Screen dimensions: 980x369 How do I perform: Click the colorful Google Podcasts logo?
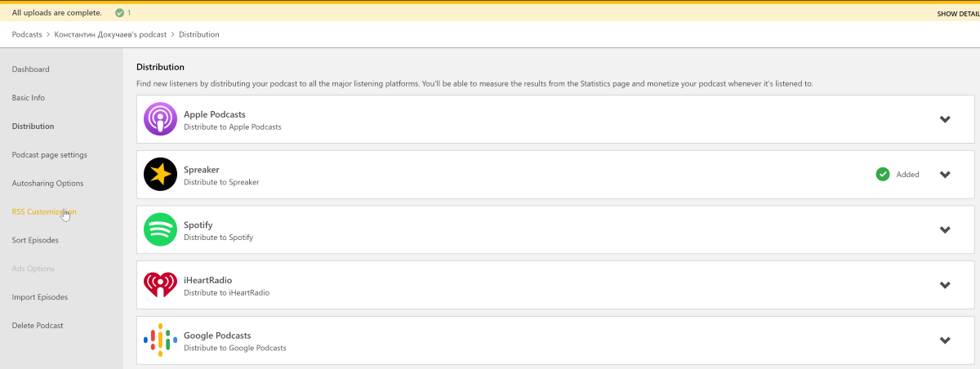(160, 340)
